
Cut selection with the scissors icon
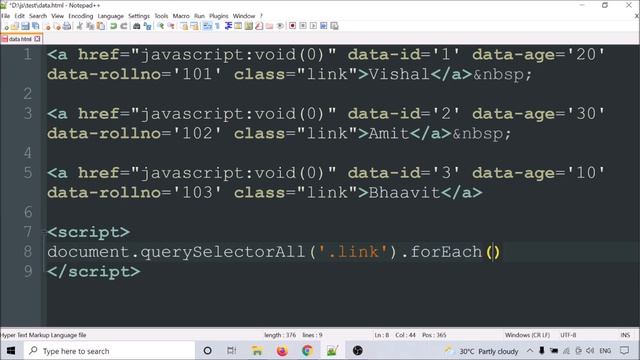click(80, 26)
